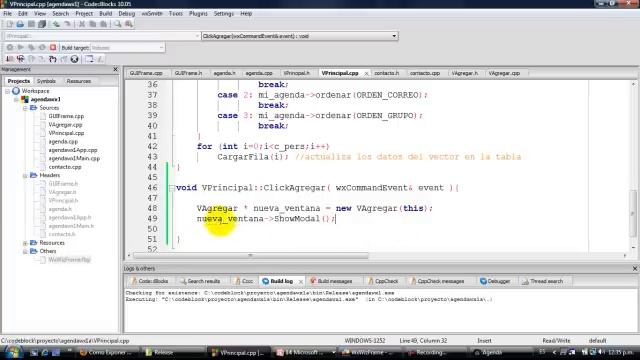Click the Save all files icon
The image size is (640, 360).
click(42, 24)
